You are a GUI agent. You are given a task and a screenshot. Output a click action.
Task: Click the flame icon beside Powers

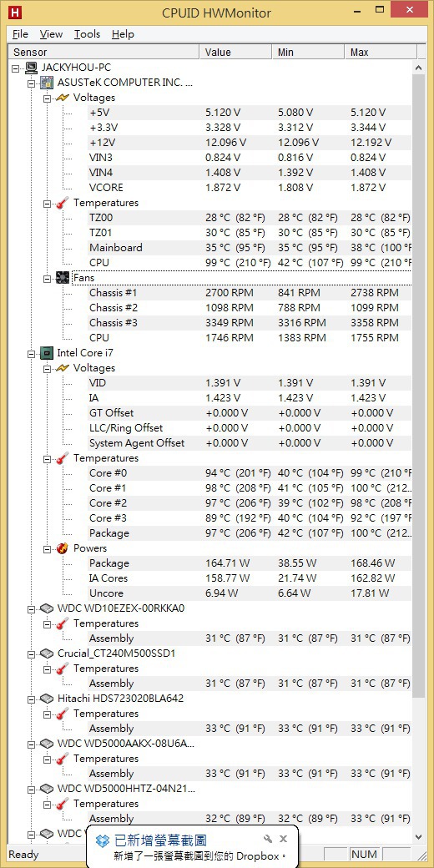63,548
